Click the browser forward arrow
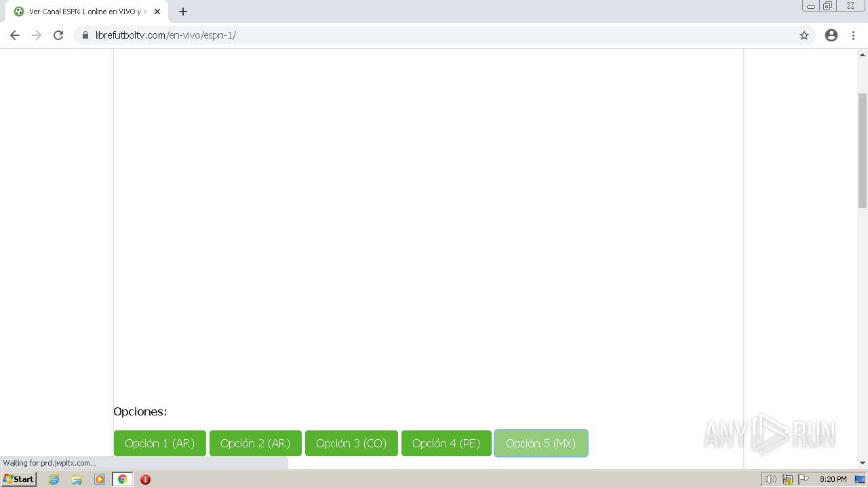 pos(37,35)
